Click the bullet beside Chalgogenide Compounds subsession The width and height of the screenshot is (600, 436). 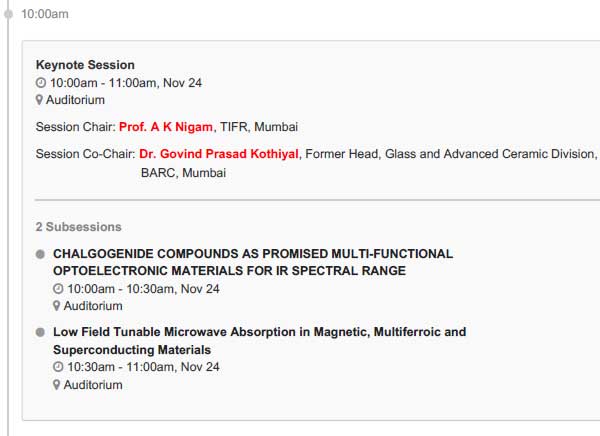[40, 254]
